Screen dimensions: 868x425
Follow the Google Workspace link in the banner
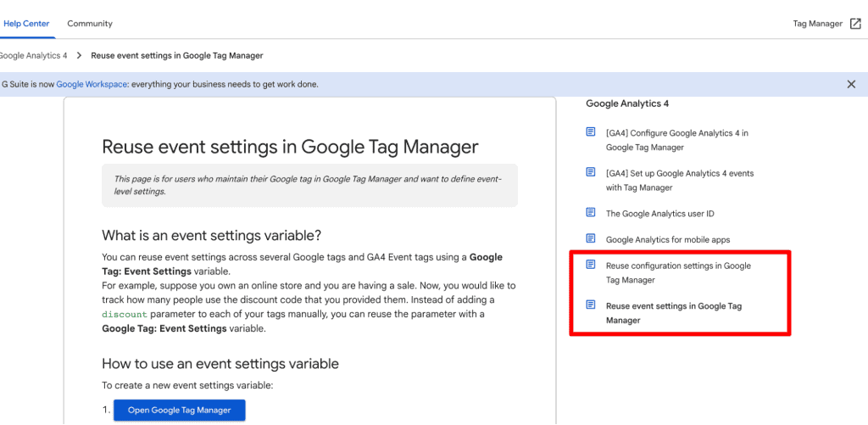pos(92,84)
